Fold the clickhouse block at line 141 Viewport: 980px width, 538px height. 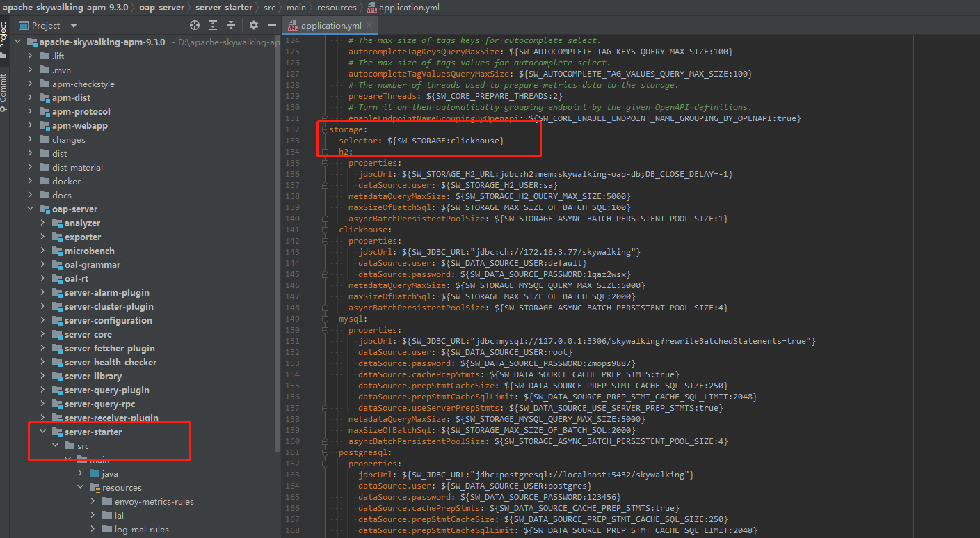pyautogui.click(x=324, y=230)
